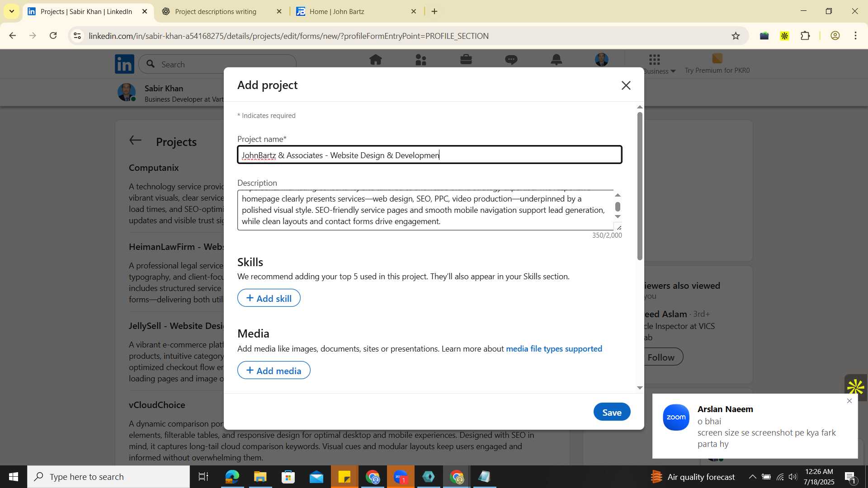Launch Microsoft Edge from taskbar
This screenshot has width=868, height=488.
232,477
